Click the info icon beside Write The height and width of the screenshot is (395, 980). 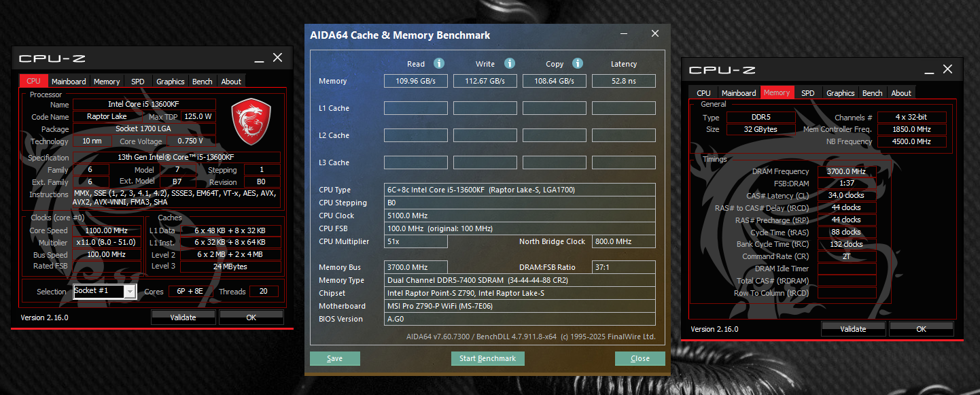point(510,63)
